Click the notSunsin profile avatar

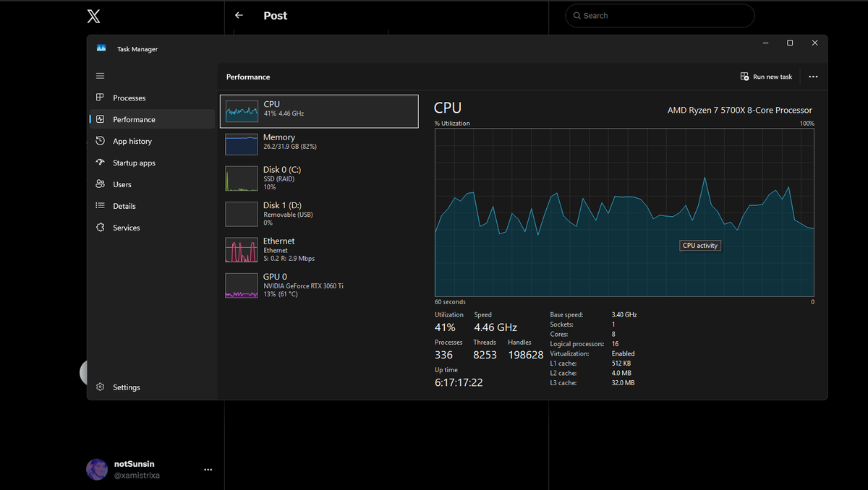[97, 470]
